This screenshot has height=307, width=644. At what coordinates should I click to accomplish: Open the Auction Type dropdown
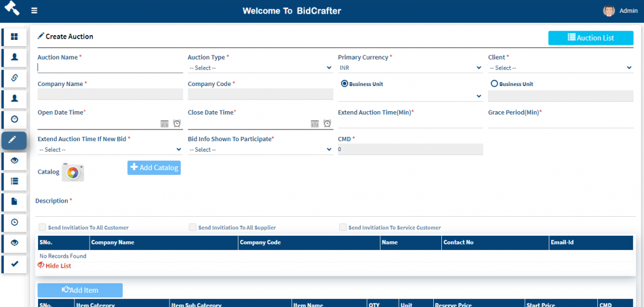pyautogui.click(x=261, y=68)
